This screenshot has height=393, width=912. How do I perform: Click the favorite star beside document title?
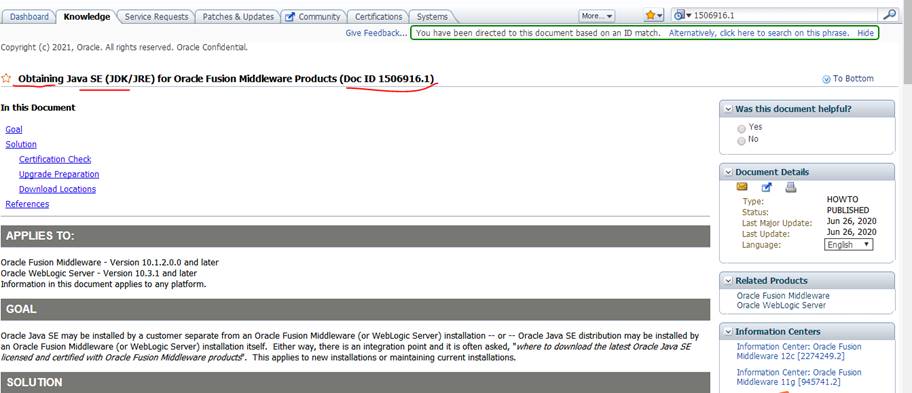point(6,78)
